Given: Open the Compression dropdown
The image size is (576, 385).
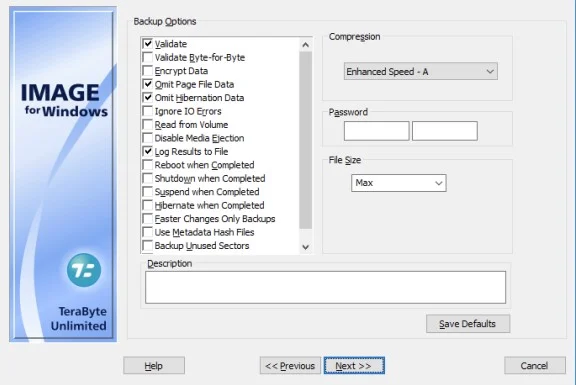Looking at the screenshot, I should [x=421, y=71].
